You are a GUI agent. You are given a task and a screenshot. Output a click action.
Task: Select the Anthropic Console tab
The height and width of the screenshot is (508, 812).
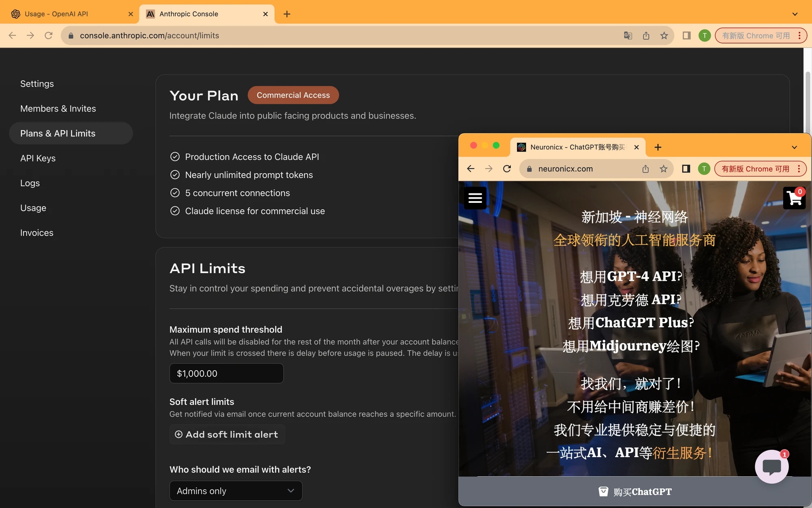coord(206,14)
